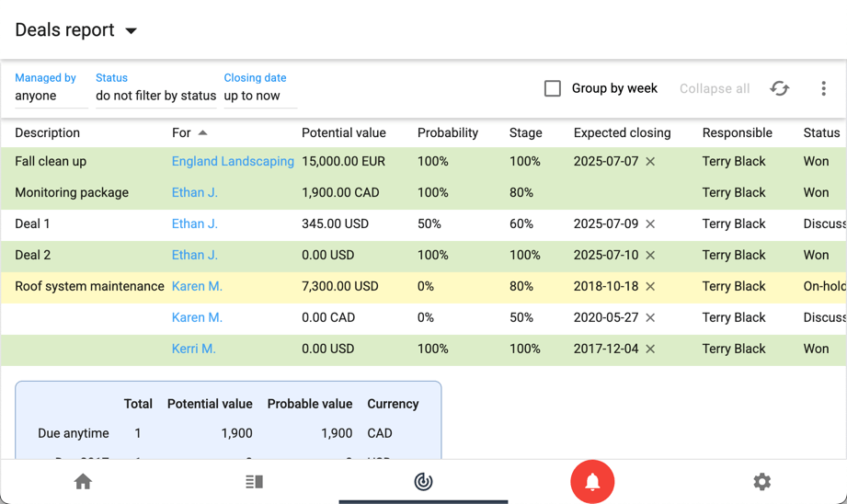Open Ethan J. link in Monitoring package row
Image resolution: width=847 pixels, height=504 pixels.
[x=194, y=193]
